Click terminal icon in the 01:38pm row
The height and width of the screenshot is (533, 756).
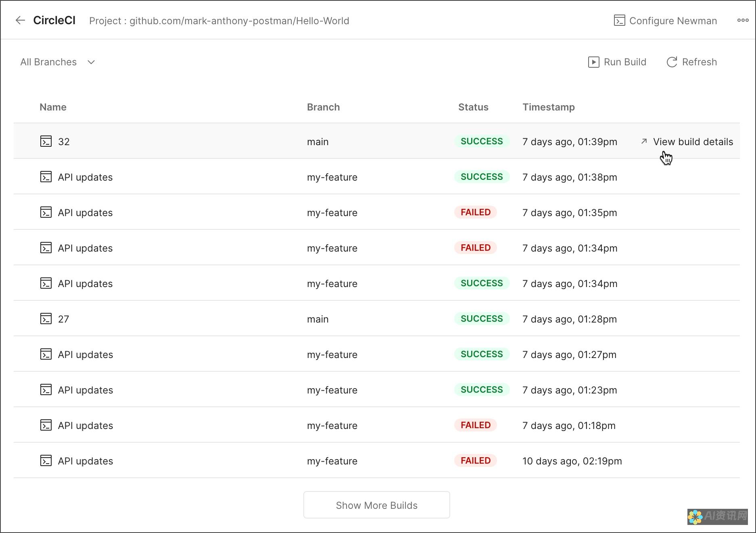(x=46, y=177)
